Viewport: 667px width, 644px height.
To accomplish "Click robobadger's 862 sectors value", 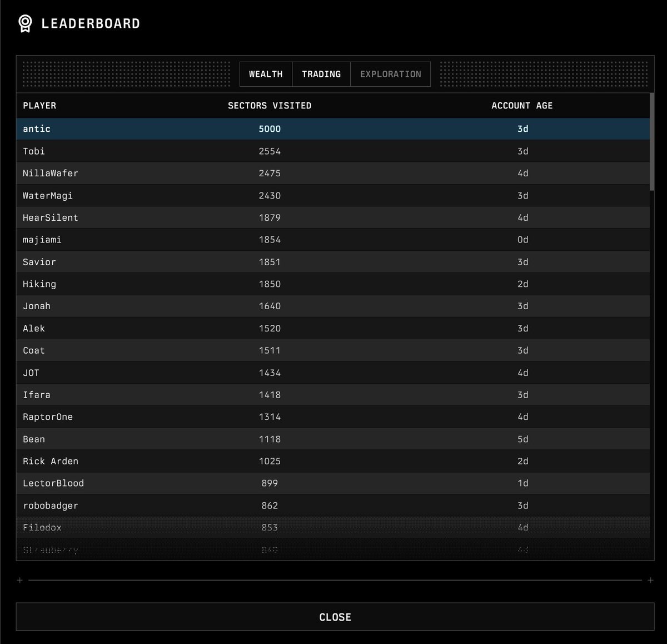I will click(x=270, y=506).
